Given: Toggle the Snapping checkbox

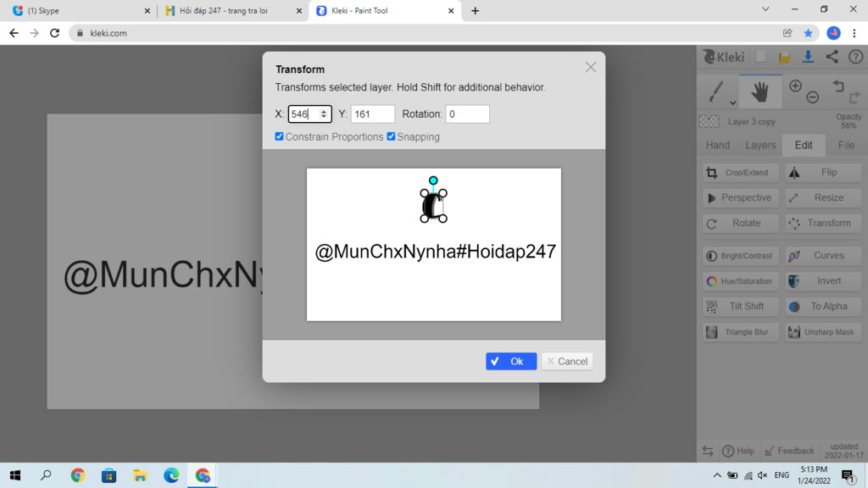Looking at the screenshot, I should click(x=391, y=136).
